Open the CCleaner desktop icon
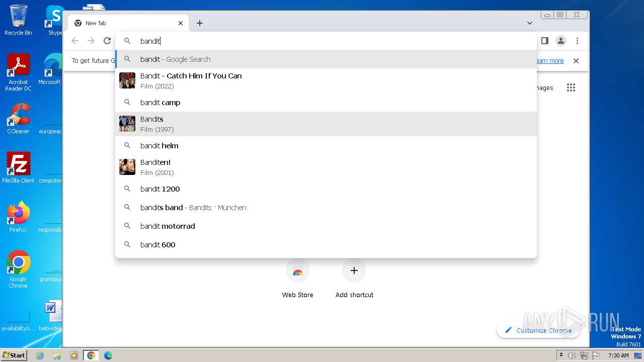Image resolution: width=644 pixels, height=362 pixels. 18,119
